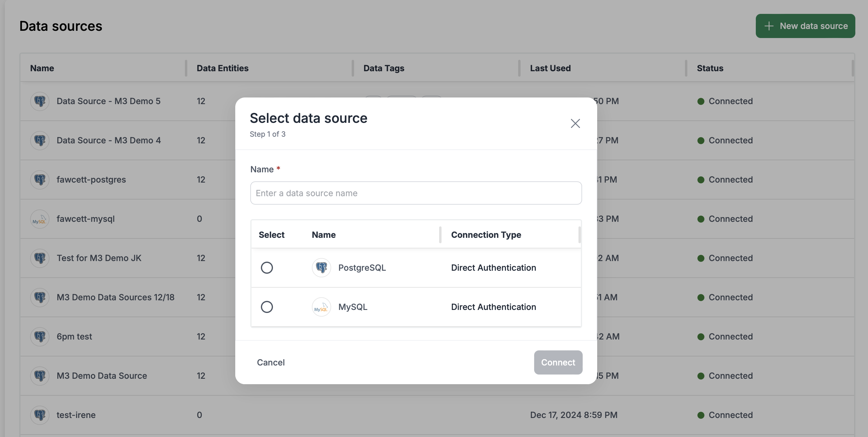Select the PostgreSQL radio button
The image size is (868, 437).
coord(267,267)
